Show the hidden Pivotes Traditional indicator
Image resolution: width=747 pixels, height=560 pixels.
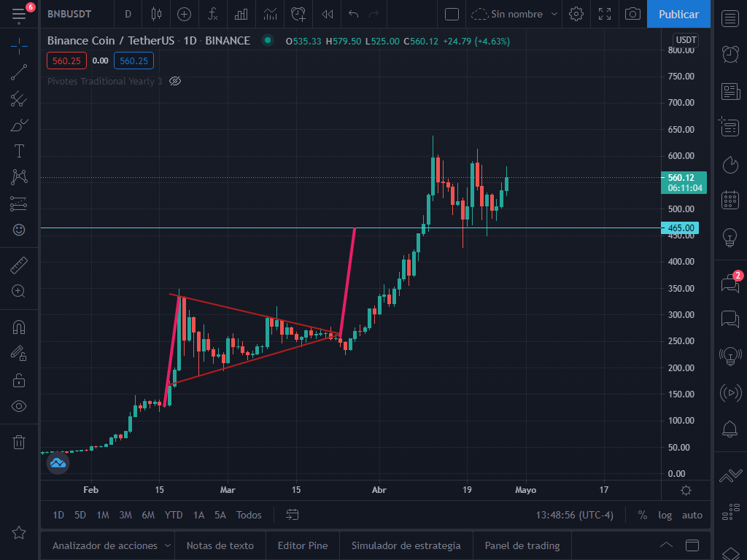pyautogui.click(x=175, y=82)
